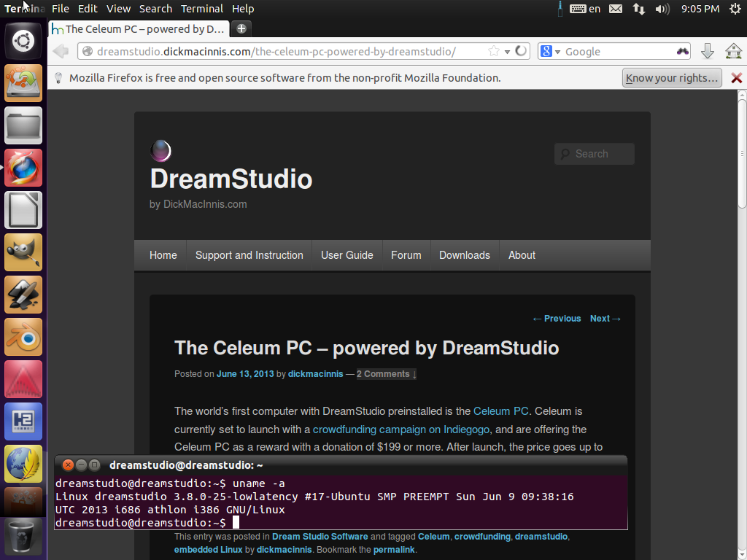Visit the Forum page
This screenshot has width=747, height=560.
[x=406, y=255]
